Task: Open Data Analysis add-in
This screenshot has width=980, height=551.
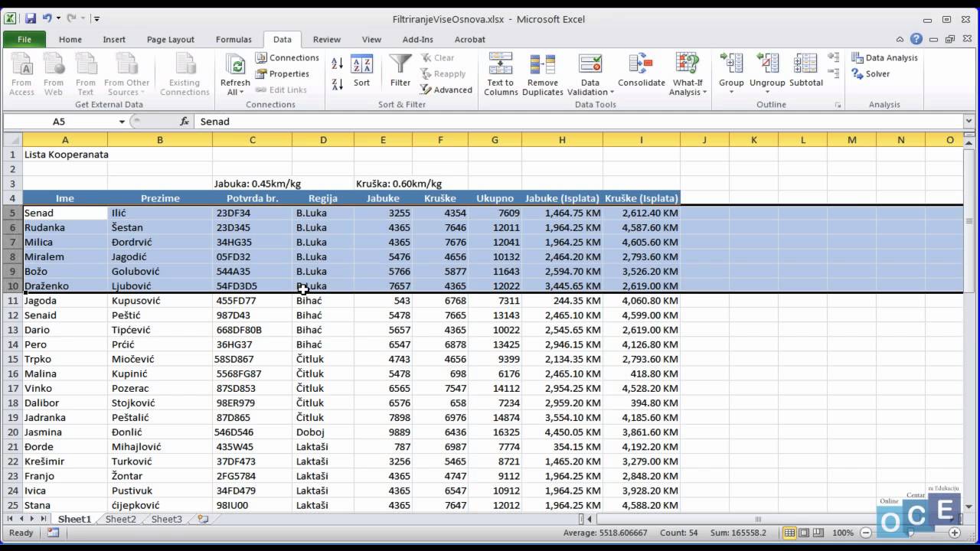Action: 884,57
